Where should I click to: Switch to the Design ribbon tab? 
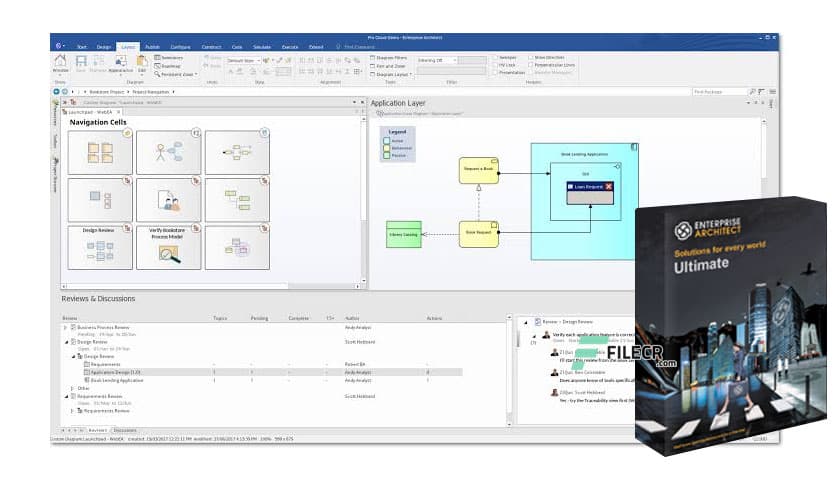click(103, 47)
